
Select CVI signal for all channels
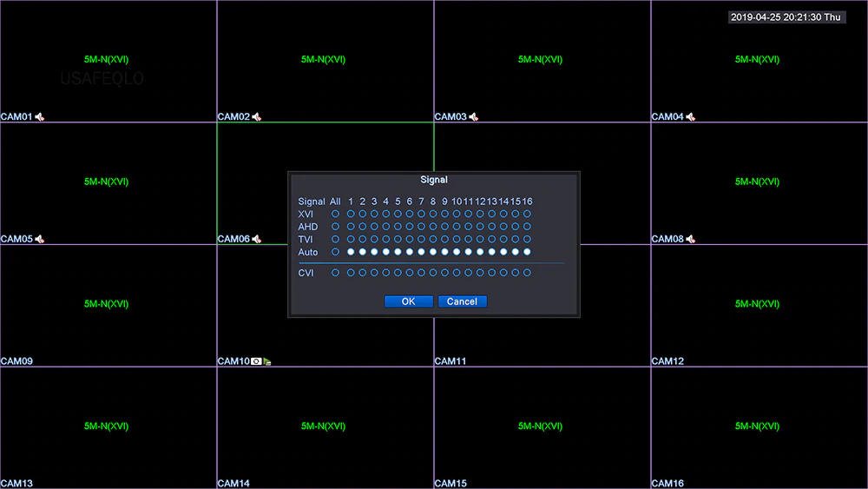[335, 273]
